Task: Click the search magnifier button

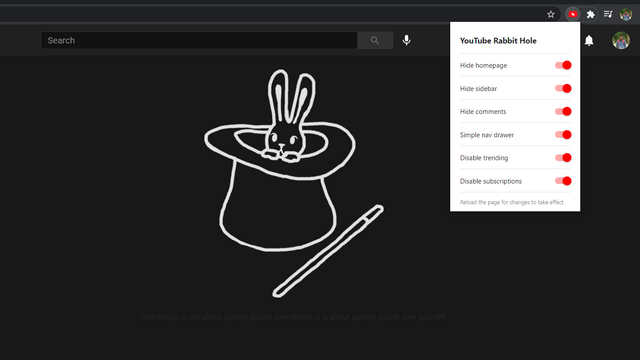Action: [375, 40]
